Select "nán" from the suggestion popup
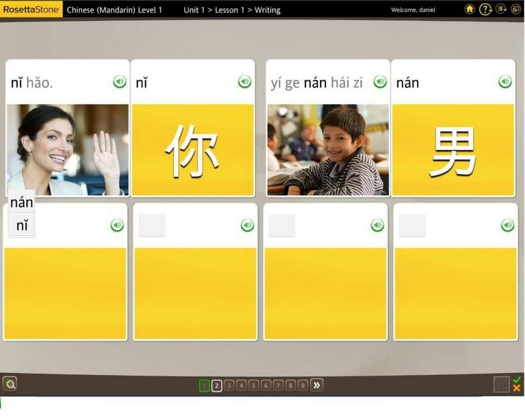Viewport: 525px width, 420px height. tap(21, 202)
